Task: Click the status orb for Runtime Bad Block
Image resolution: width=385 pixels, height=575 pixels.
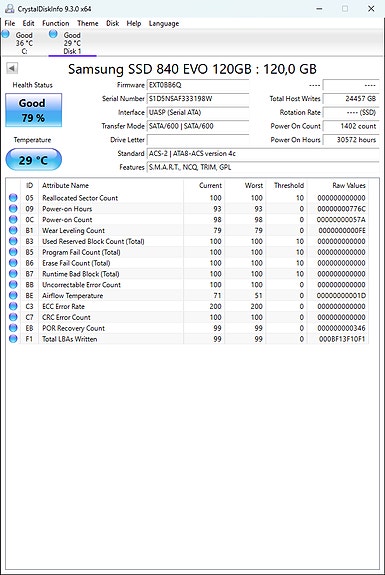Action: pos(13,274)
